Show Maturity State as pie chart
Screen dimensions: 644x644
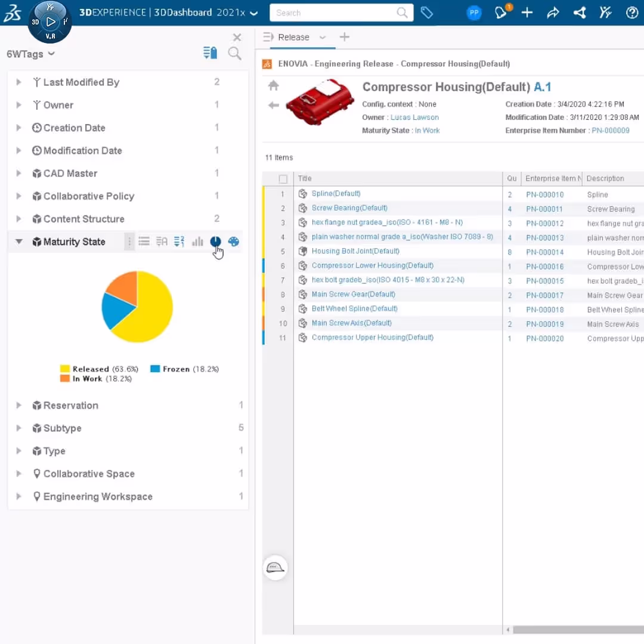215,241
